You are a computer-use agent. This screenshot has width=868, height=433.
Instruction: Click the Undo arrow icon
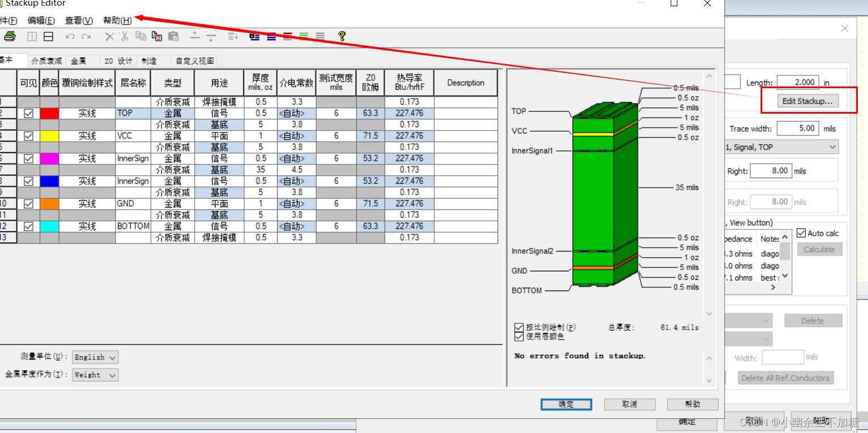click(x=70, y=37)
